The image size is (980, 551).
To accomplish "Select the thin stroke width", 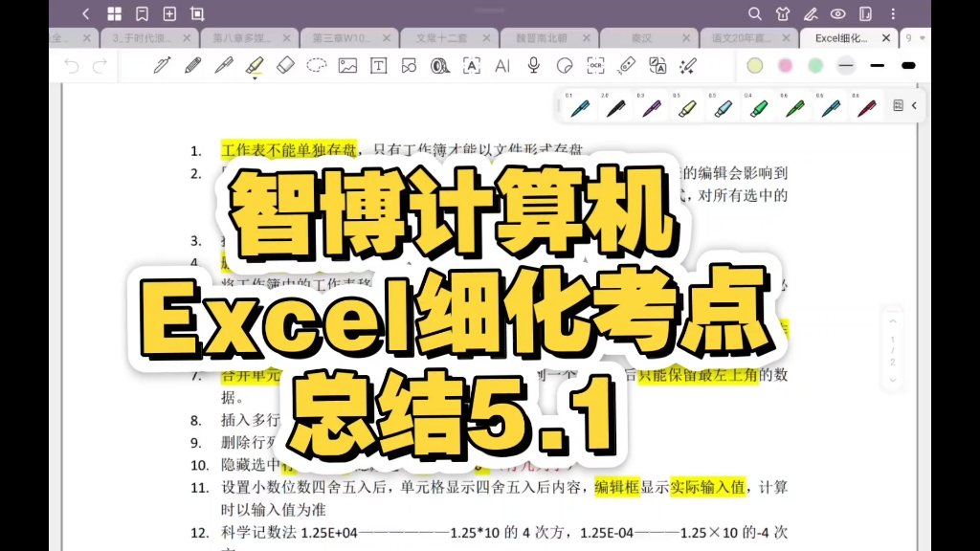I will point(846,66).
